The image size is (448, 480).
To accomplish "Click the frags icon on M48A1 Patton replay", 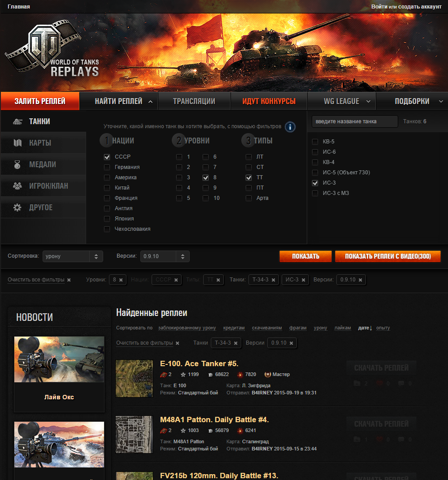I will pos(164,431).
